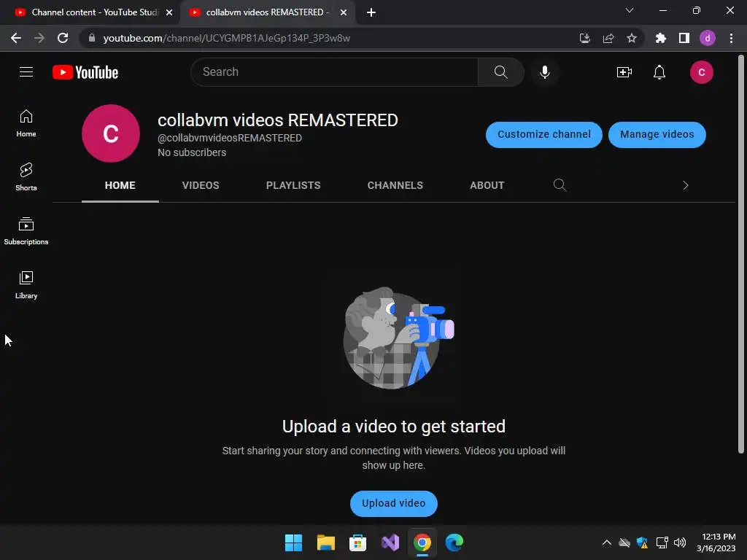Share this page via address bar icon

(608, 38)
